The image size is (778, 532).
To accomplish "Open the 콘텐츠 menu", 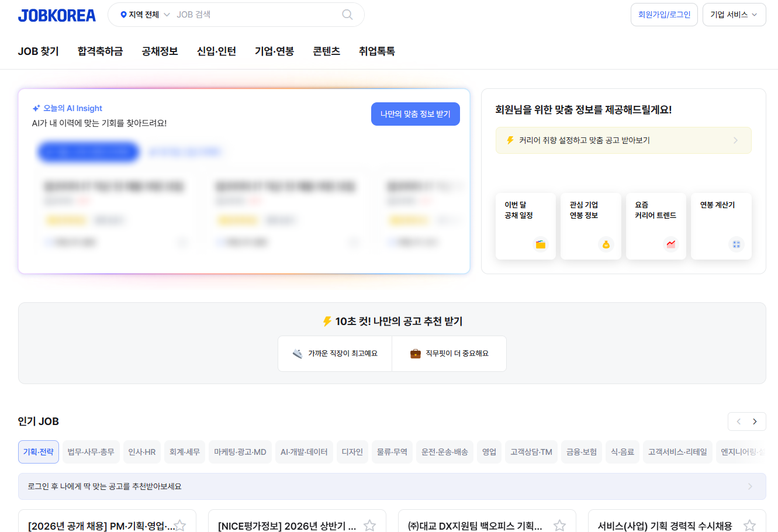I will click(326, 51).
